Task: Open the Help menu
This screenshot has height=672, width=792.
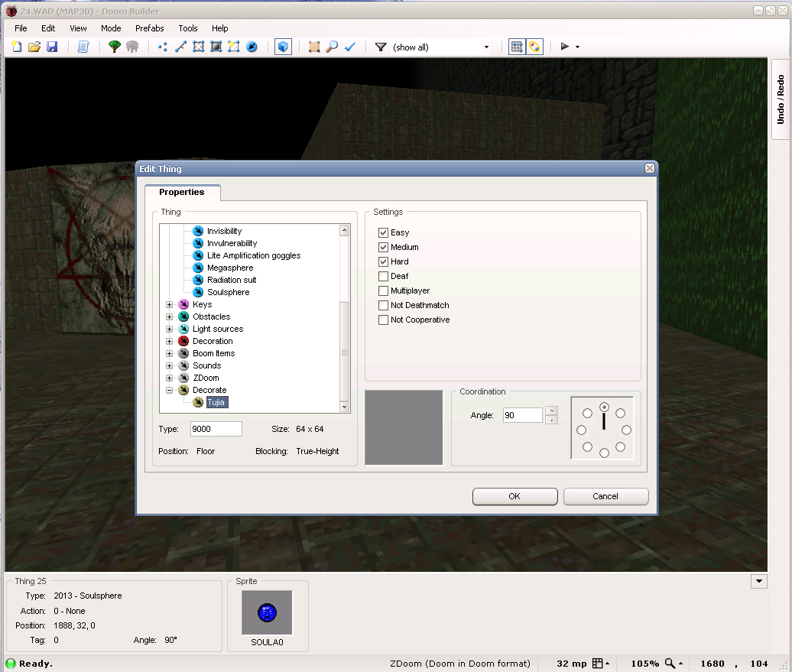Action: pos(219,28)
